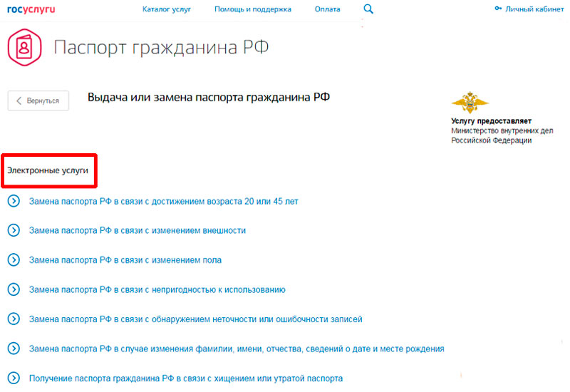Expand the name change replacement chevron

tap(13, 349)
